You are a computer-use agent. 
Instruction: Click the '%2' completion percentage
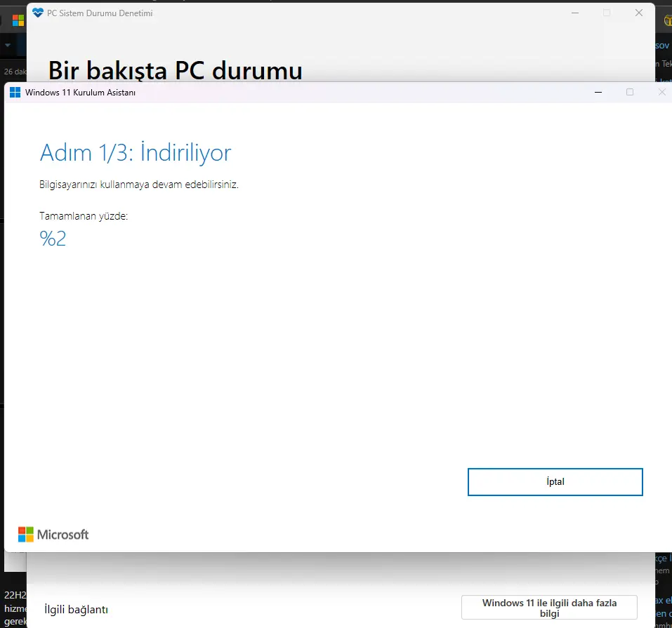pyautogui.click(x=53, y=238)
